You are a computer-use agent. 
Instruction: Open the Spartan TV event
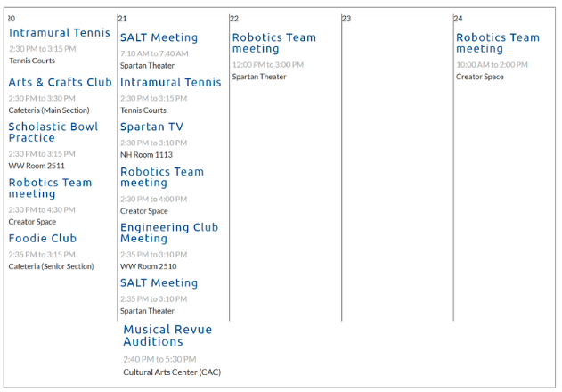[x=152, y=127]
